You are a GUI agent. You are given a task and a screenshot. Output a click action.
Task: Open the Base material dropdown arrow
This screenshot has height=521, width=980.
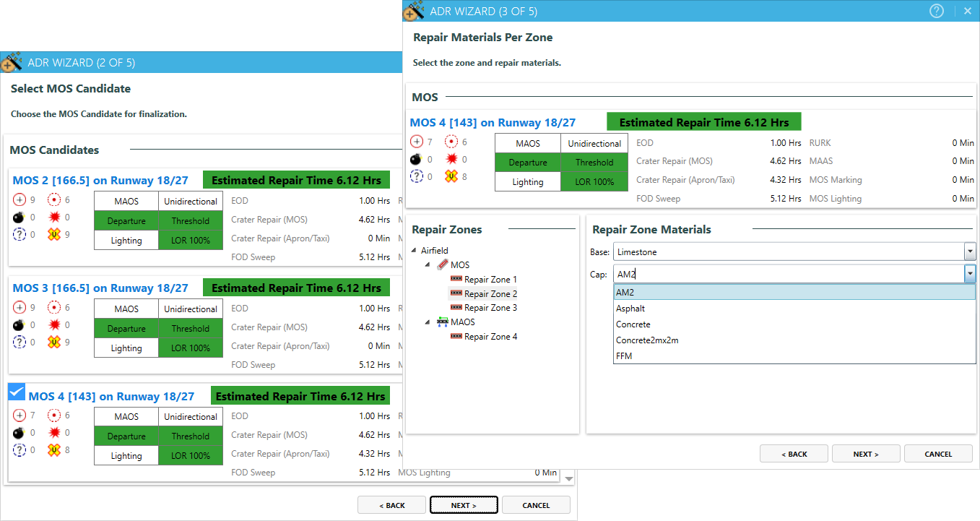[969, 252]
